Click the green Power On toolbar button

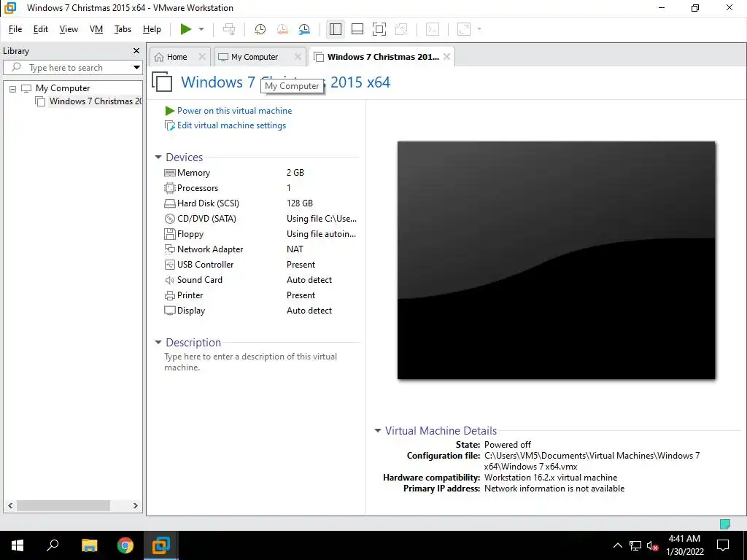(186, 29)
